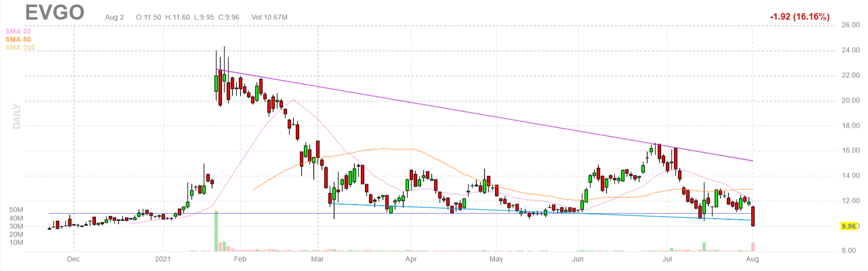868x271 pixels.
Task: Click the 20.00 price axis label
Action: click(850, 100)
